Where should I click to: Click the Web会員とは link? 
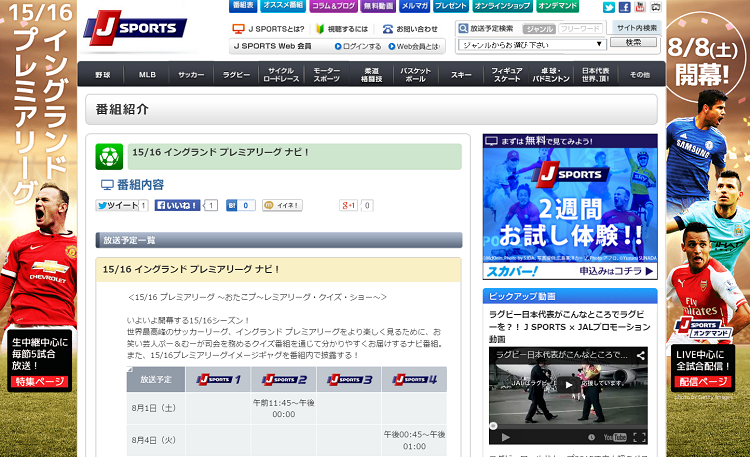(x=418, y=46)
